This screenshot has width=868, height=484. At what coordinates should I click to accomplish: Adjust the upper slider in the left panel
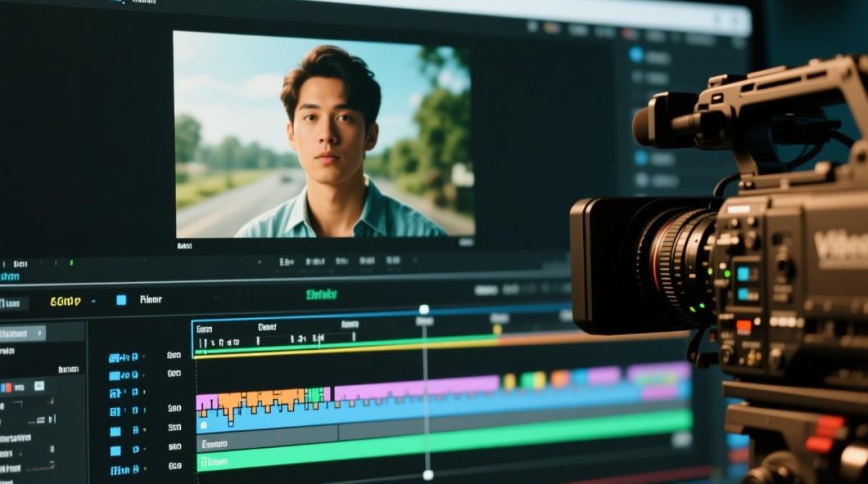coord(37,419)
